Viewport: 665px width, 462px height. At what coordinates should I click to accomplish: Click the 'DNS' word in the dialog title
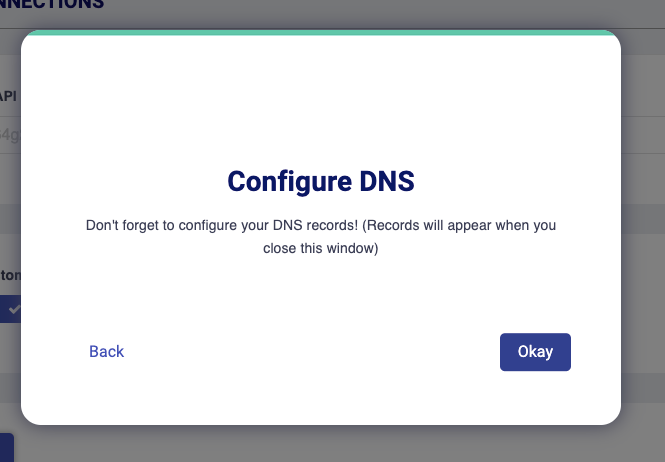pyautogui.click(x=387, y=182)
